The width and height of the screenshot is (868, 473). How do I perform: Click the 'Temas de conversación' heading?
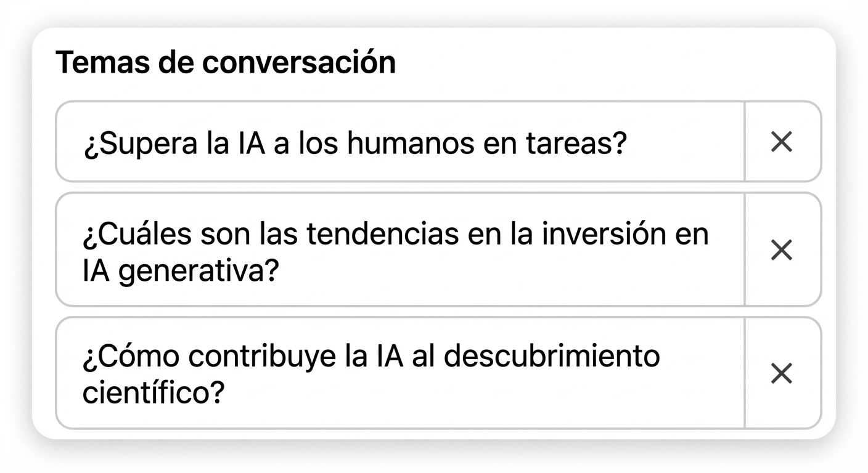coord(227,61)
